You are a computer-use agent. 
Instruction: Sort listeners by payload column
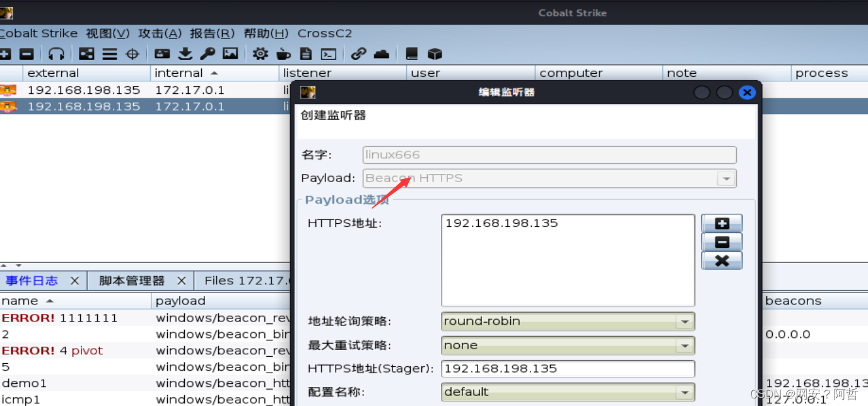[x=221, y=301]
